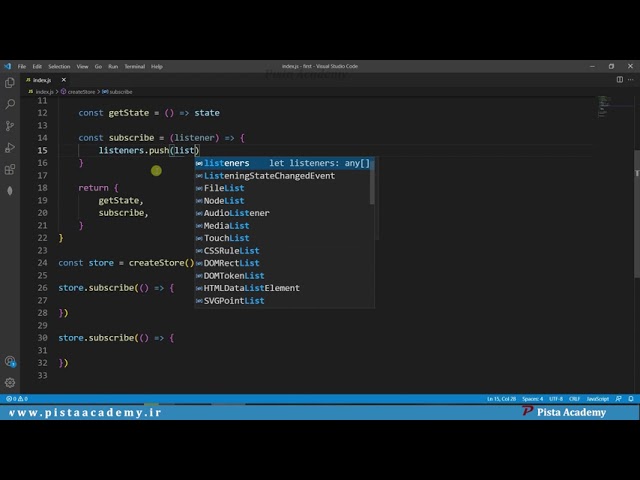Change CRLF end of line sequence
Viewport: 640px width, 480px height.
click(574, 399)
